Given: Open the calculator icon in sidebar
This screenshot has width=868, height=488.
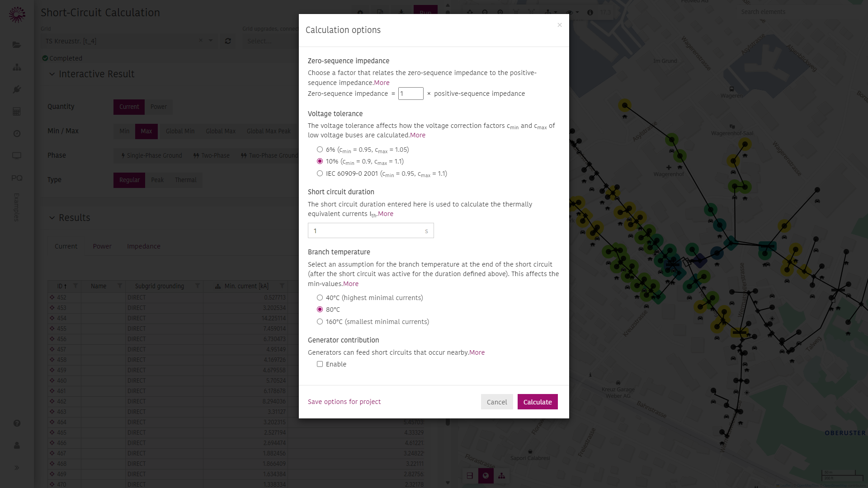Looking at the screenshot, I should (17, 111).
